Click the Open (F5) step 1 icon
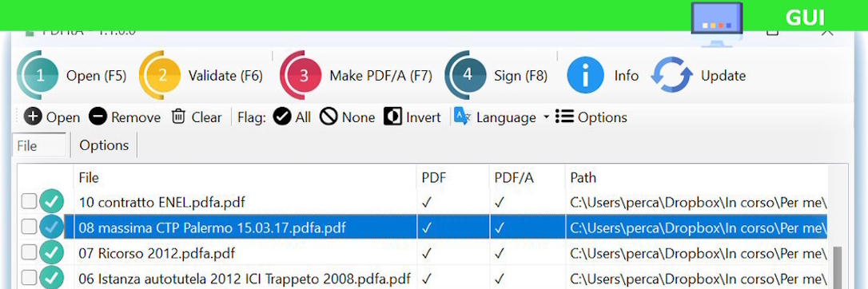The image size is (868, 289). pyautogui.click(x=38, y=75)
